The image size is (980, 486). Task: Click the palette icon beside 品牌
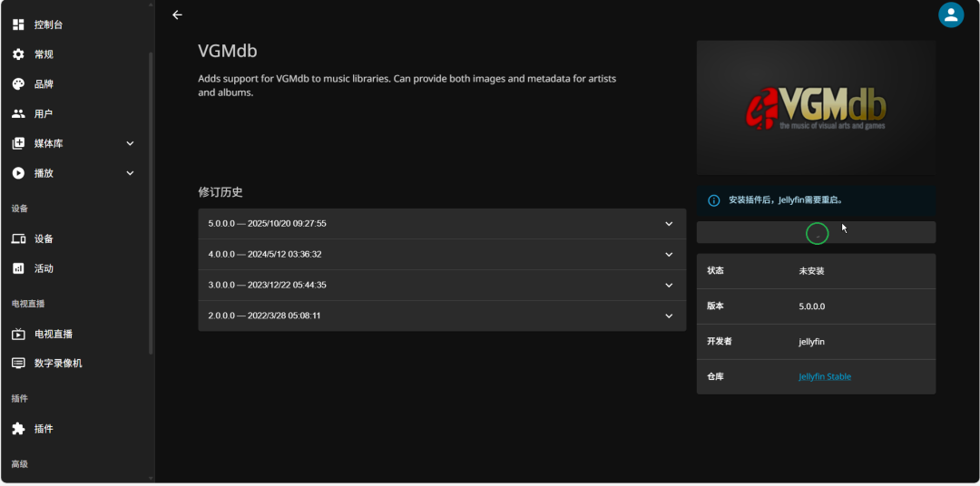(x=19, y=84)
